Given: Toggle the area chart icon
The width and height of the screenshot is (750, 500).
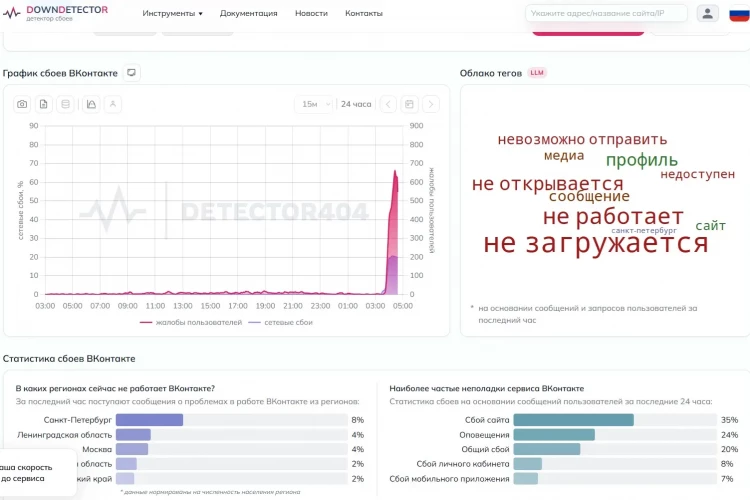Looking at the screenshot, I should click(91, 104).
